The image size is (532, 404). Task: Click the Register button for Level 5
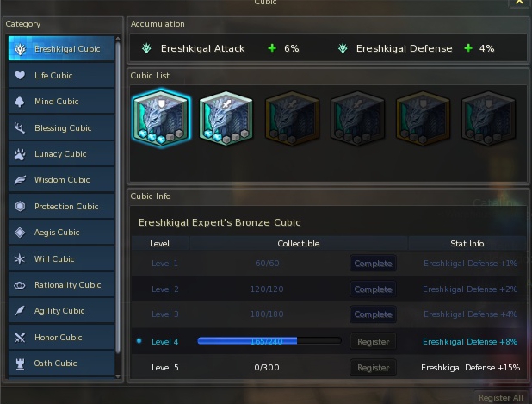tap(373, 368)
